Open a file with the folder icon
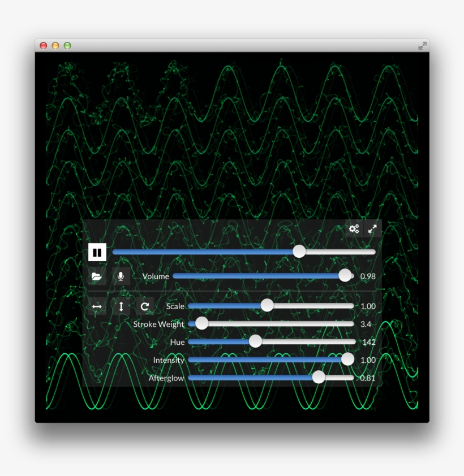 click(96, 276)
